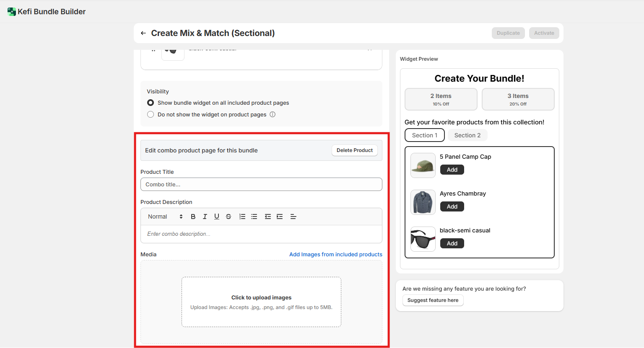This screenshot has height=348, width=644.
Task: Decrease indent in the description editor
Action: tap(267, 217)
